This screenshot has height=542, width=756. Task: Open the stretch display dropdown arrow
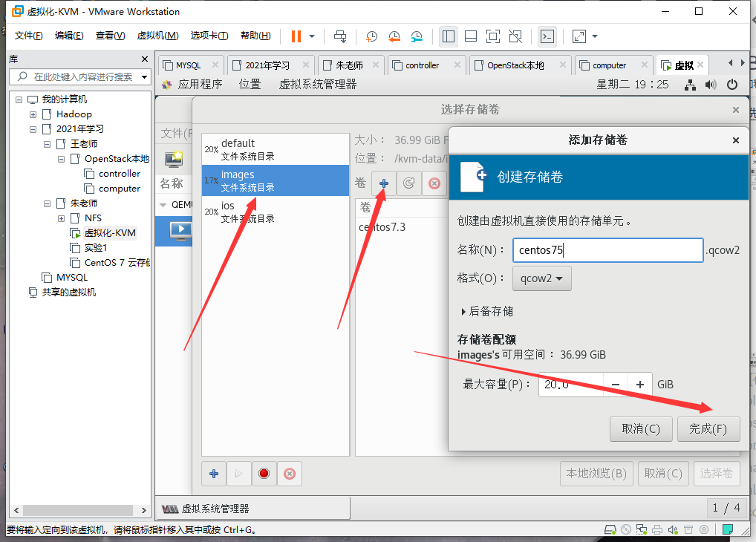[x=595, y=36]
